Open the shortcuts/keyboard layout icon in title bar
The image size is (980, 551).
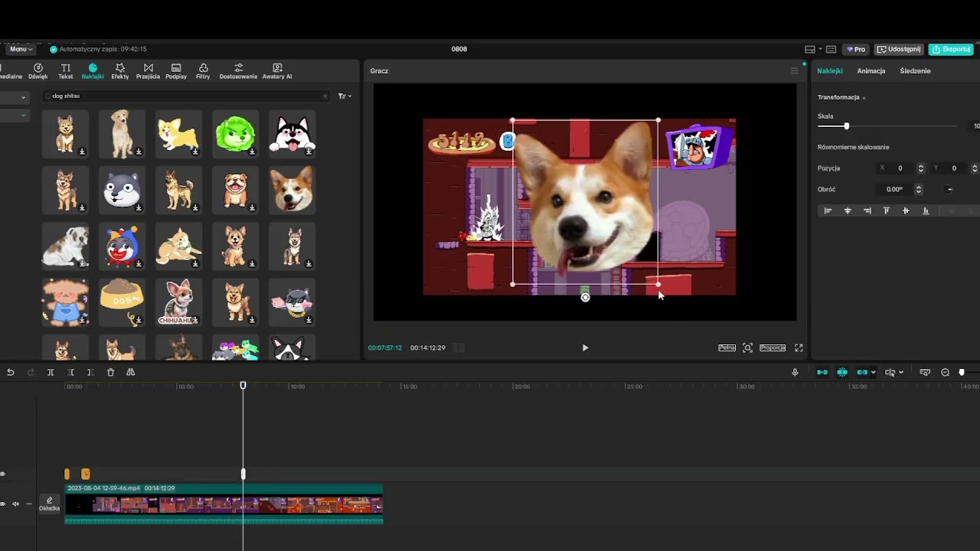pyautogui.click(x=831, y=49)
